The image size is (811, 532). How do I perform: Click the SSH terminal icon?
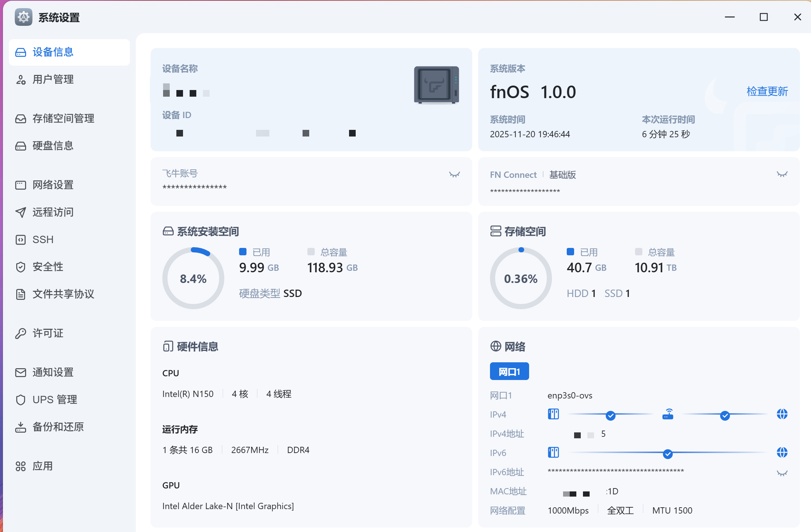21,240
